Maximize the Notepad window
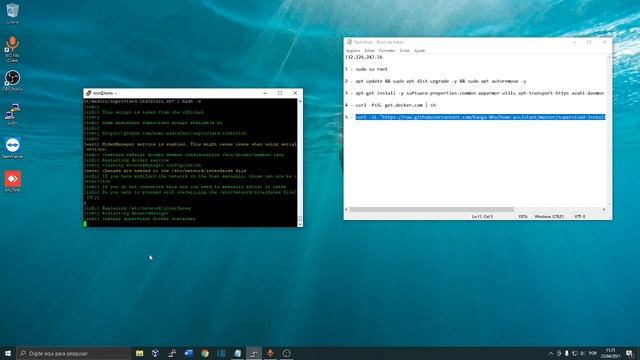 coord(589,42)
